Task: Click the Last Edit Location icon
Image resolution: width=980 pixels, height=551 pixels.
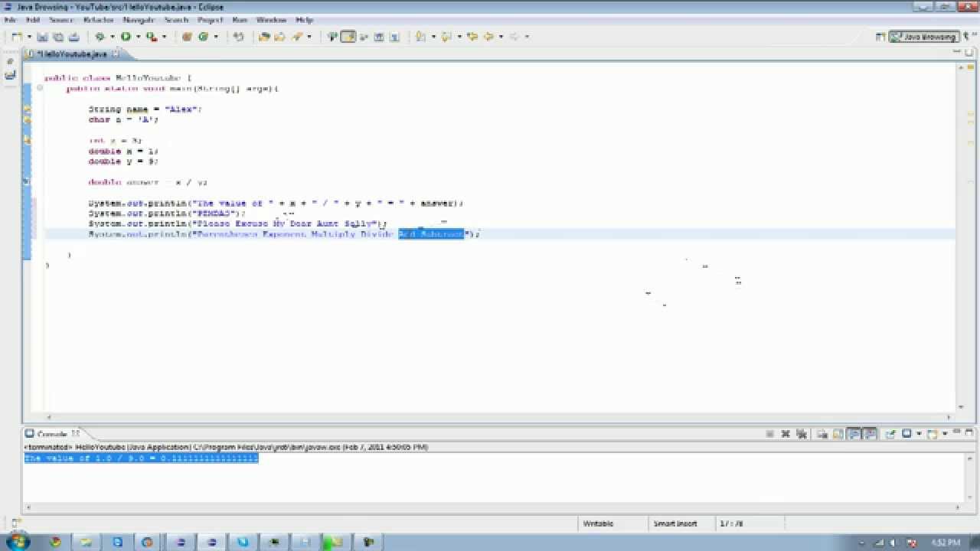Action: 472,37
